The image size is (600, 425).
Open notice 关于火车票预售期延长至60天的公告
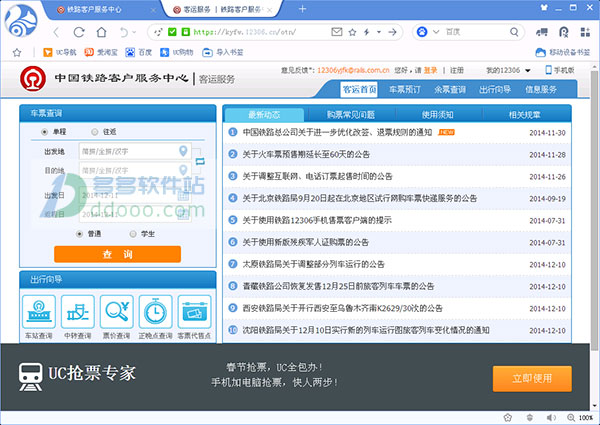[x=306, y=155]
